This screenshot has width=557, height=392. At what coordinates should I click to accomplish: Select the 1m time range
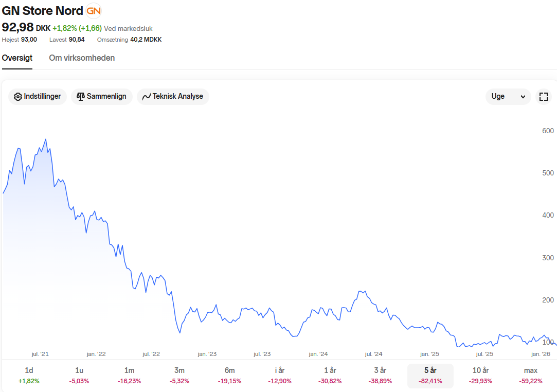coord(129,376)
